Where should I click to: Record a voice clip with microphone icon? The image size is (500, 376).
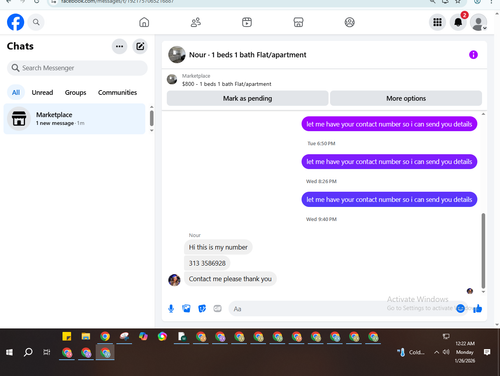tap(171, 309)
